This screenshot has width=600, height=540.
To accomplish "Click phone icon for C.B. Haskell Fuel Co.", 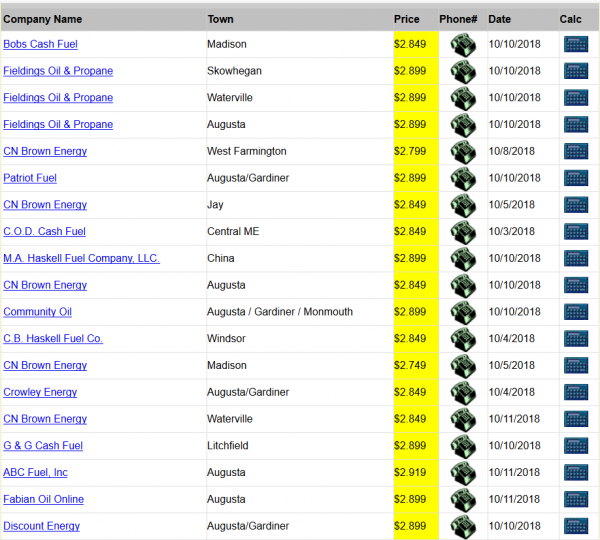I will click(462, 339).
